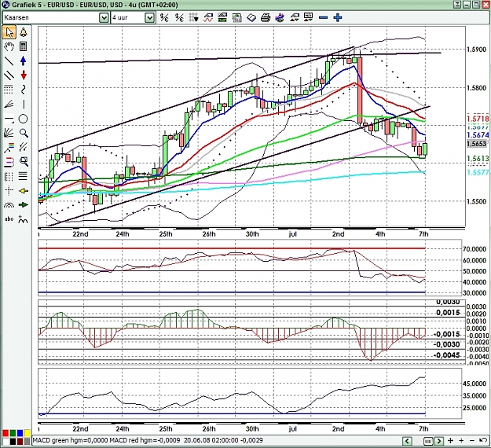491x448 pixels.
Task: Click the bell alert icon
Action: [23, 32]
